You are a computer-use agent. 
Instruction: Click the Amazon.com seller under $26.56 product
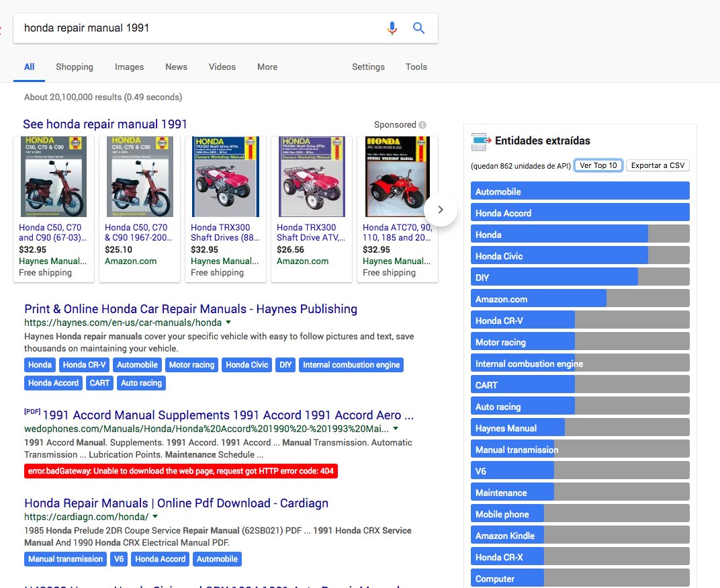click(303, 261)
